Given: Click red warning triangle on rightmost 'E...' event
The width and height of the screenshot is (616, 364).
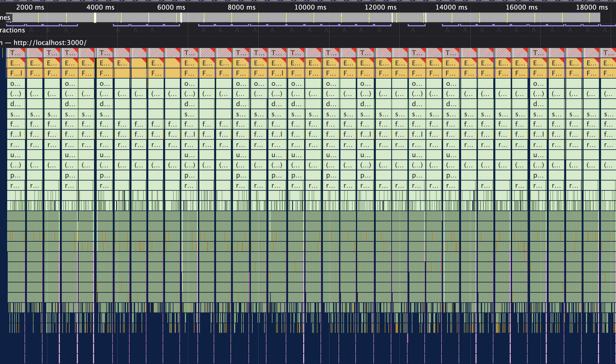Looking at the screenshot, I should pyautogui.click(x=614, y=60).
